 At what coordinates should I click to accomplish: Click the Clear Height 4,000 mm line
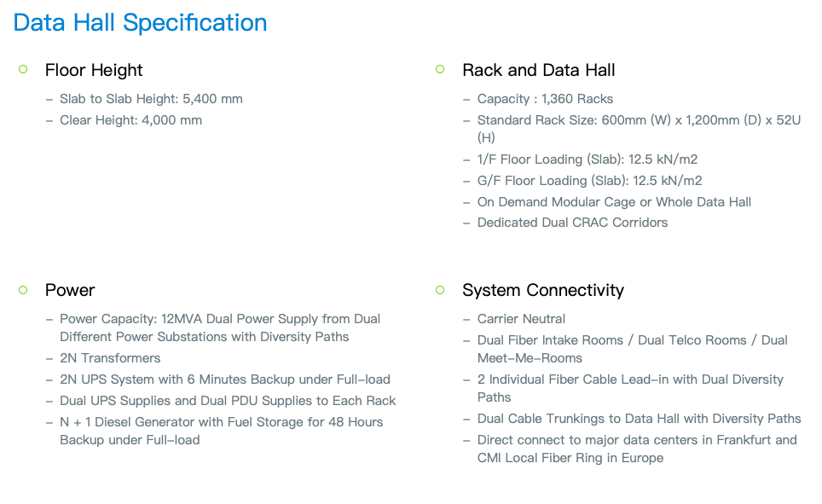pyautogui.click(x=130, y=120)
